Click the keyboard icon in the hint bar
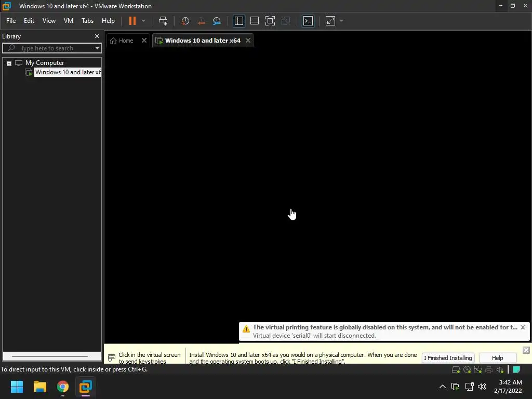 112,357
